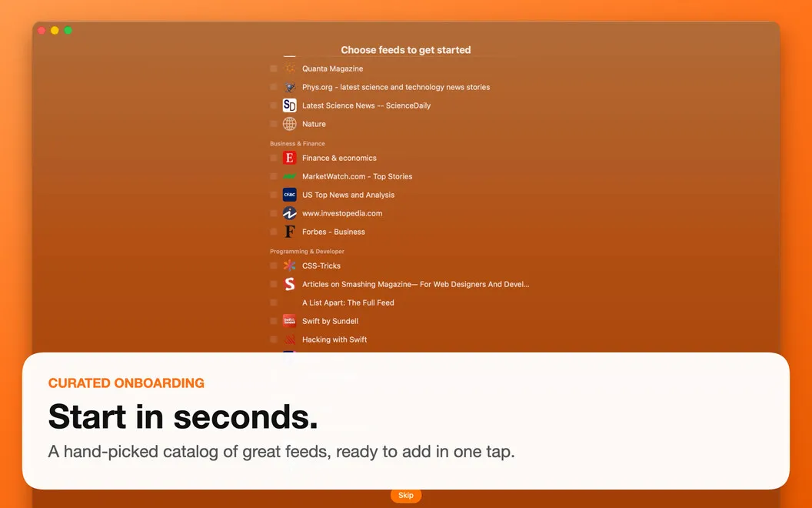Screen dimensions: 812x508
Task: Maximize the window with green button
Action: 68,31
